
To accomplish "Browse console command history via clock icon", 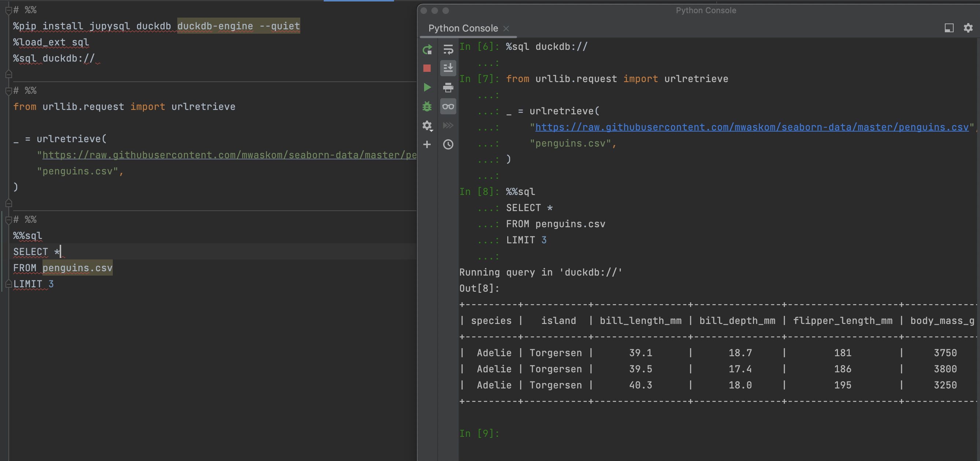I will pos(448,145).
